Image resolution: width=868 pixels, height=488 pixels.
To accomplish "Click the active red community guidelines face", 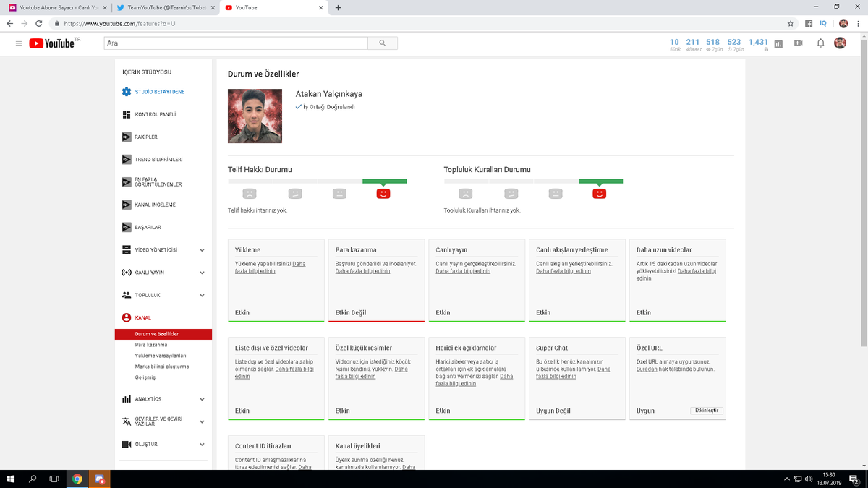I will 599,194.
